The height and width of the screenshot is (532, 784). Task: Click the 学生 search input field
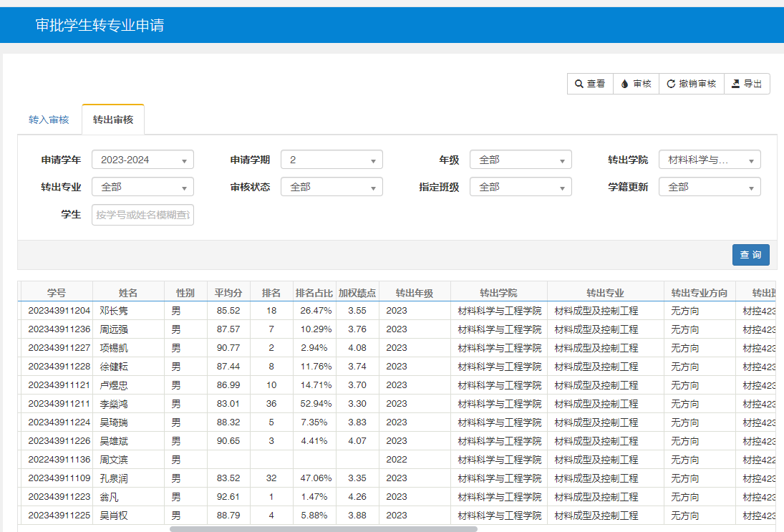point(142,214)
